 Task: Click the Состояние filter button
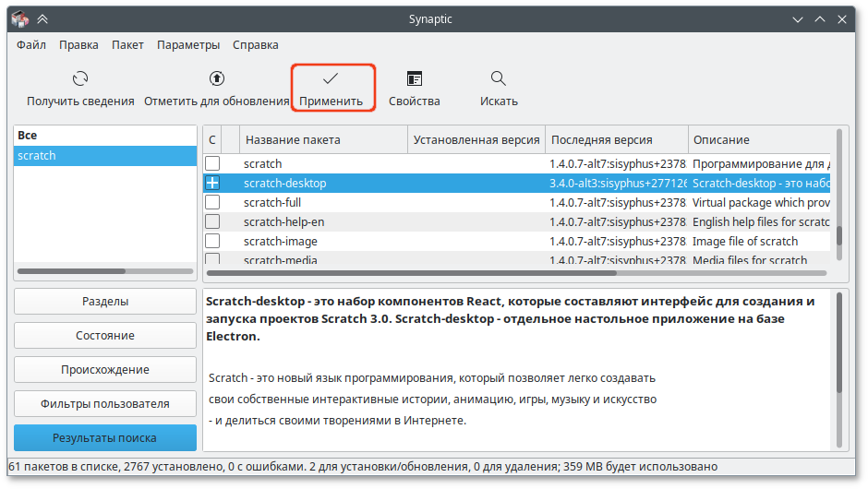(x=105, y=336)
